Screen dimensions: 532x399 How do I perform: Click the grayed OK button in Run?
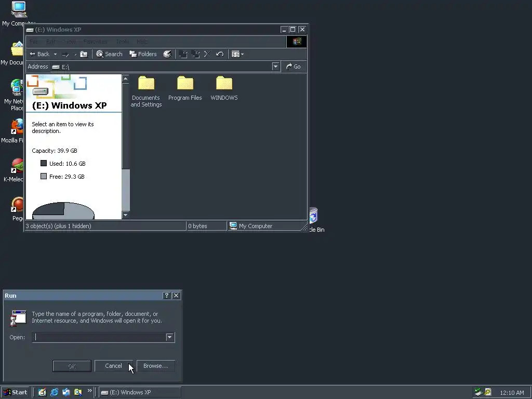pyautogui.click(x=72, y=366)
